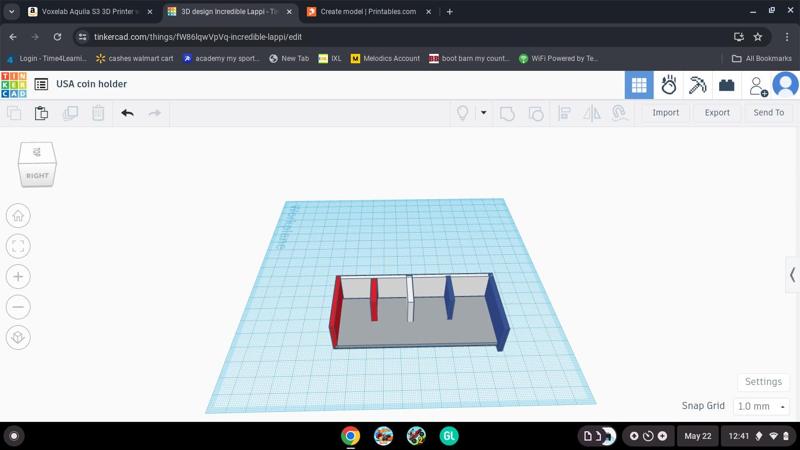
Task: Open the tab search dropdown arrow
Action: pos(11,12)
